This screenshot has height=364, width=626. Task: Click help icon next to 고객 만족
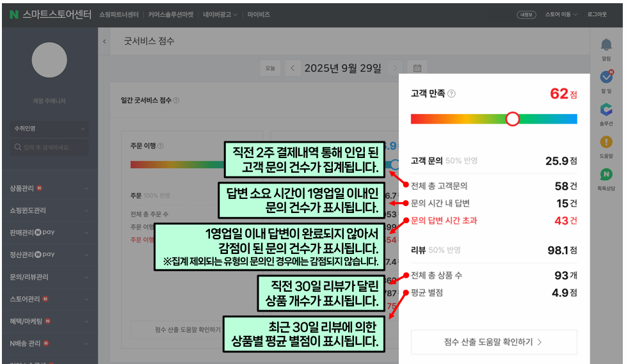451,94
